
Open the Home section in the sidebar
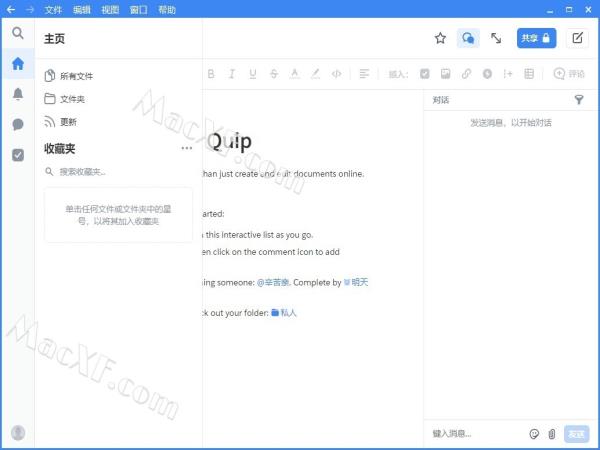(18, 64)
